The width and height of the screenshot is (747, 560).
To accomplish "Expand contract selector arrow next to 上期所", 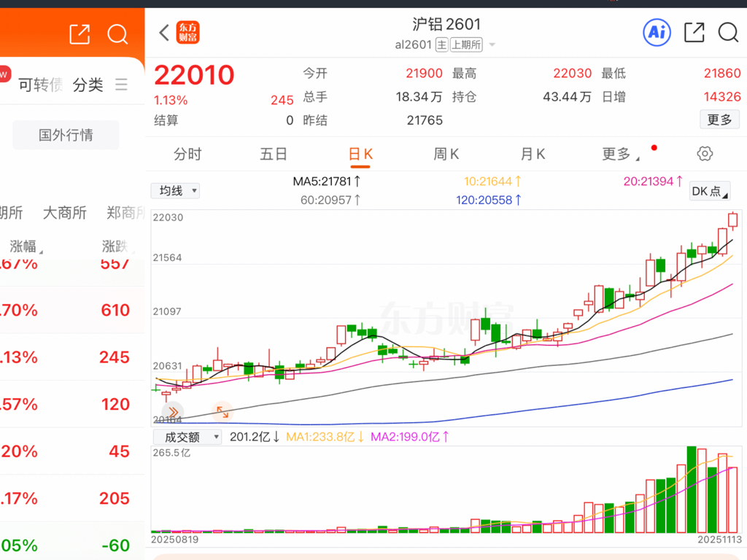I will click(492, 44).
